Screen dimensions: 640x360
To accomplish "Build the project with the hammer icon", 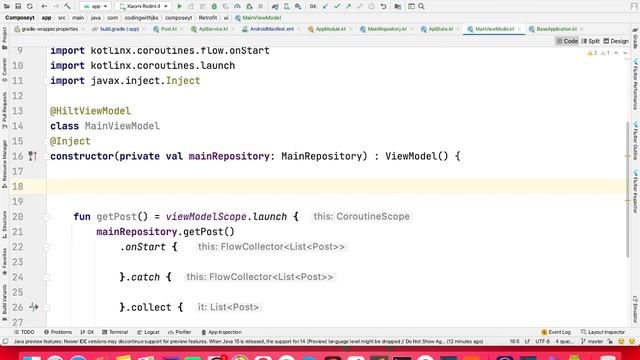I will [68, 7].
